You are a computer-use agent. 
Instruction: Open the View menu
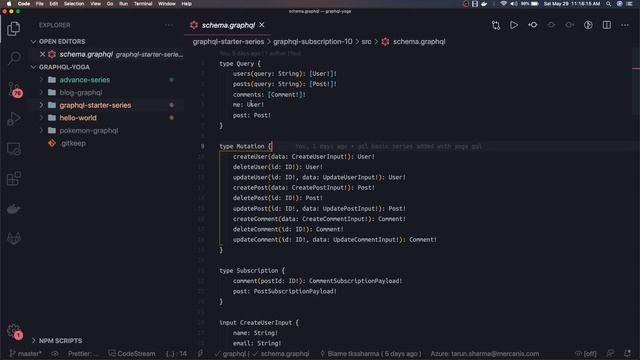[96, 4]
